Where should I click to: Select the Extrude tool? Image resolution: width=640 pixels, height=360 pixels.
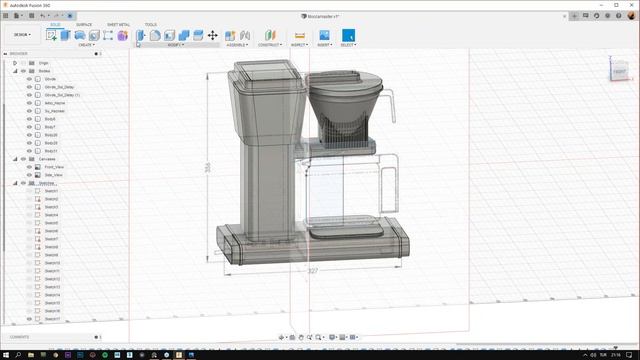65,36
